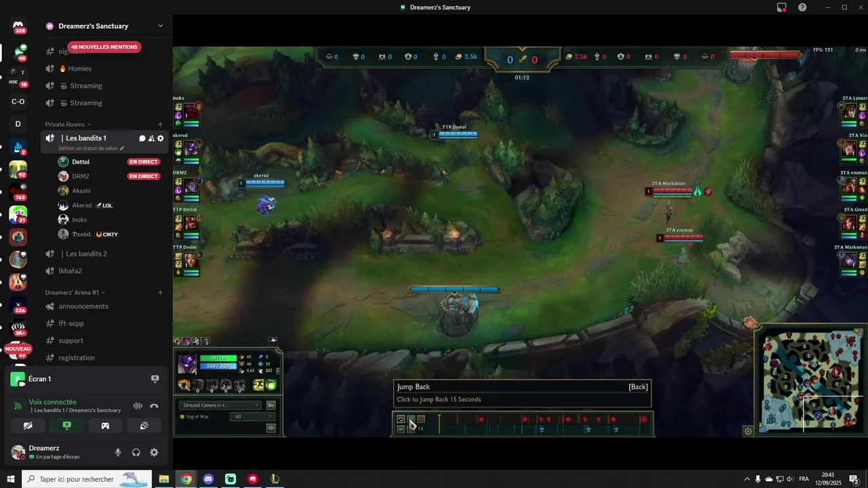The image size is (868, 488).
Task: Open Discord direct messages home with 328 badge
Action: pyautogui.click(x=18, y=27)
